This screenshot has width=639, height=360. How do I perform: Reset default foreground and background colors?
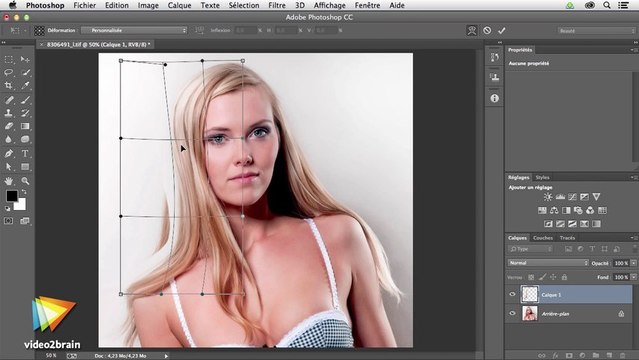point(8,208)
